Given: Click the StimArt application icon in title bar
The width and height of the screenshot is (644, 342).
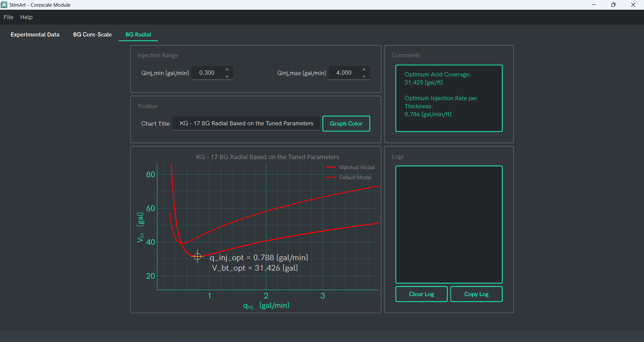Looking at the screenshot, I should 4,5.
